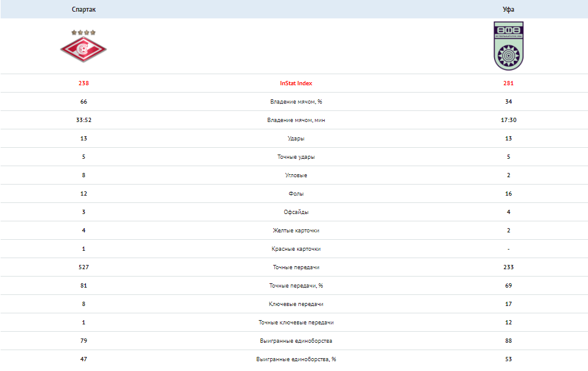Click the 'Фолы' row label

tap(296, 193)
